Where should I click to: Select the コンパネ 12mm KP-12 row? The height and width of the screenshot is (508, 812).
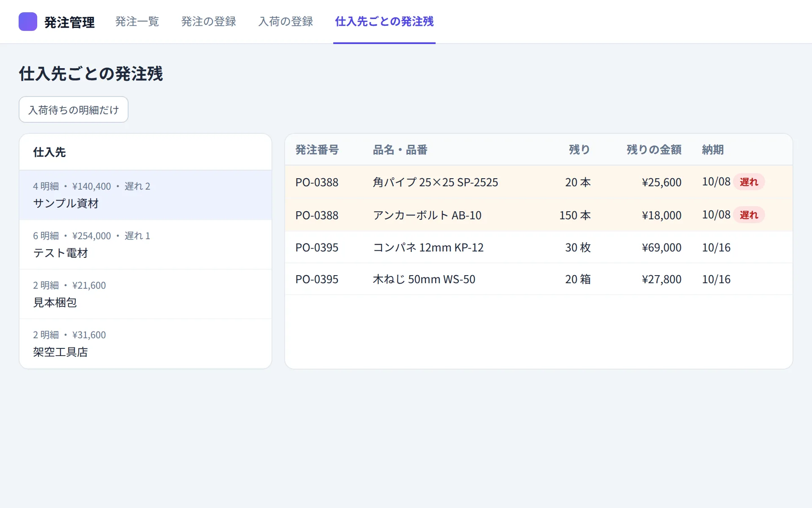[539, 247]
